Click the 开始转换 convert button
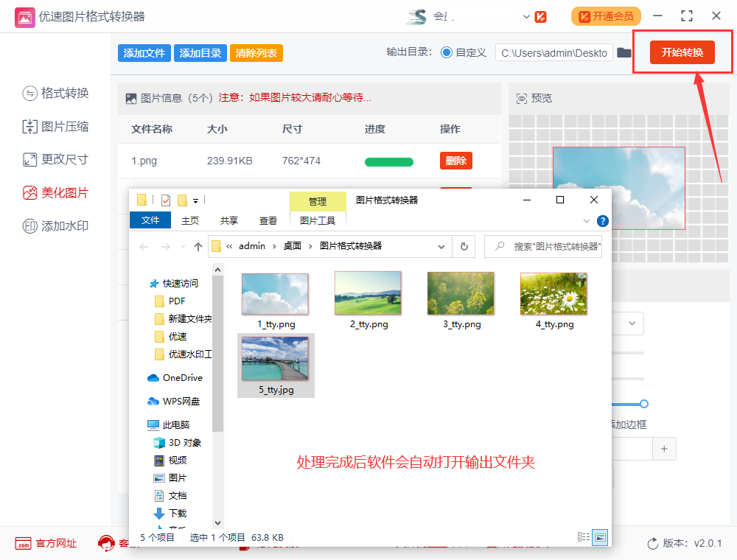Viewport: 737px width, 560px height. tap(681, 52)
